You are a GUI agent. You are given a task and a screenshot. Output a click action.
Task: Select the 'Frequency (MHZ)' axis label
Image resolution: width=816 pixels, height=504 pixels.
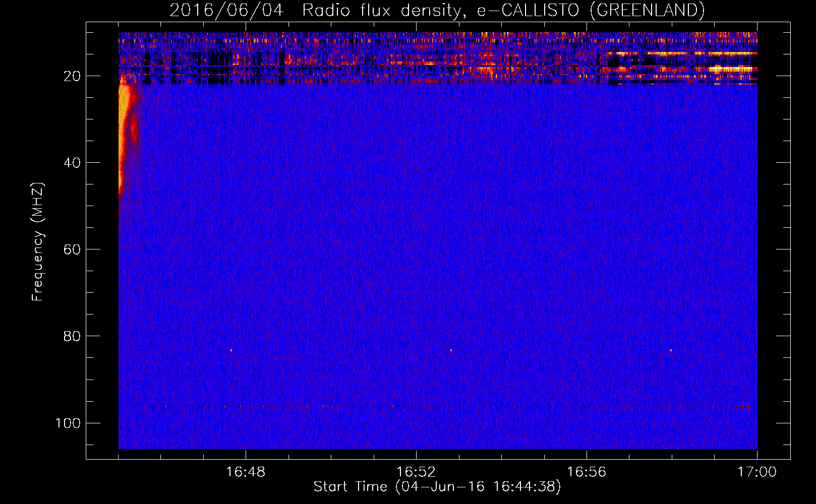[x=38, y=242]
